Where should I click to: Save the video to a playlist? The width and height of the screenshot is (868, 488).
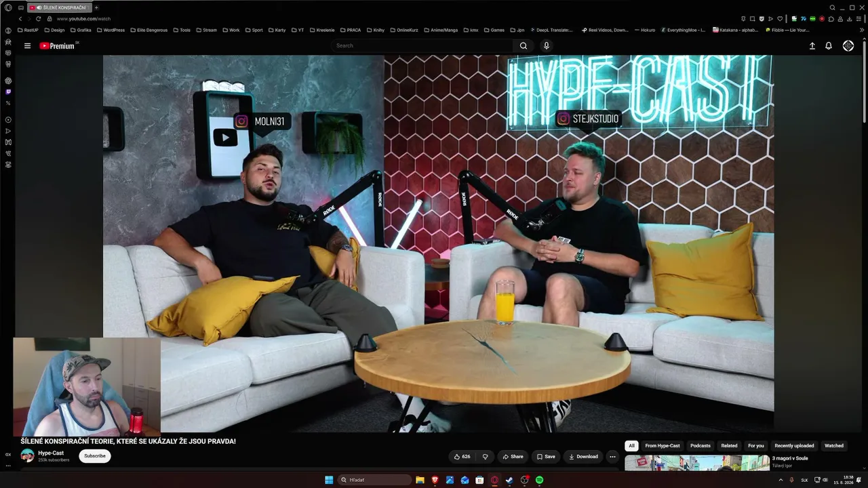[x=546, y=457]
